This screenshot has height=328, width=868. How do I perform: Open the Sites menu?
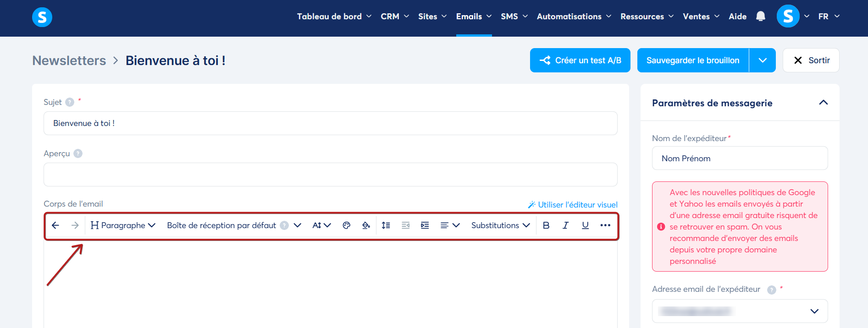432,16
